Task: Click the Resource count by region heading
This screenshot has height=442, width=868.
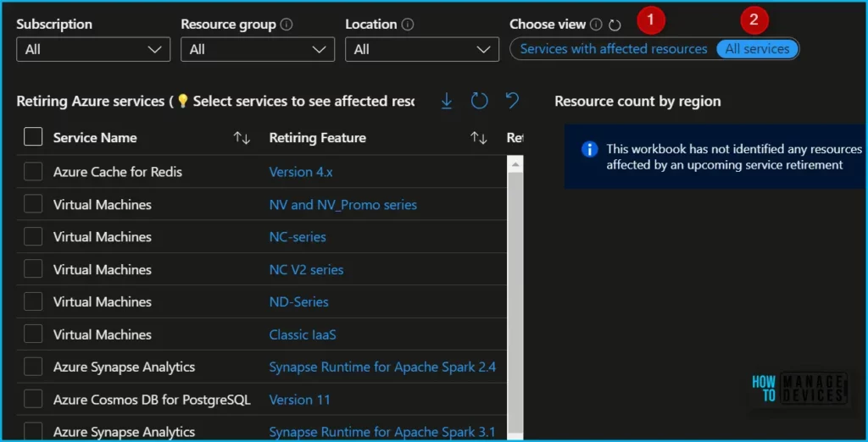Action: click(x=637, y=102)
